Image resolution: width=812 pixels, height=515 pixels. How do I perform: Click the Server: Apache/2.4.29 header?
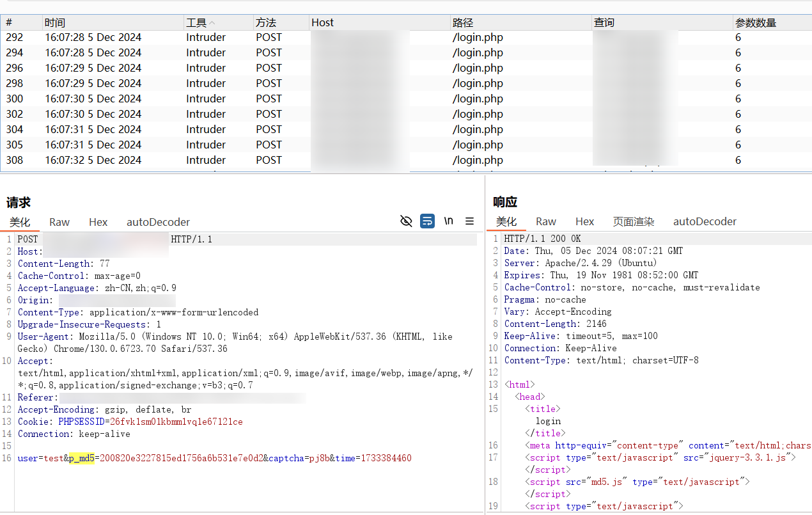pyautogui.click(x=581, y=263)
